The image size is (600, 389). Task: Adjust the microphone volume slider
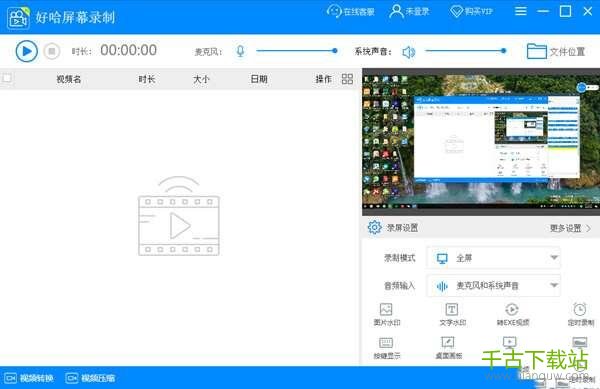click(x=297, y=50)
